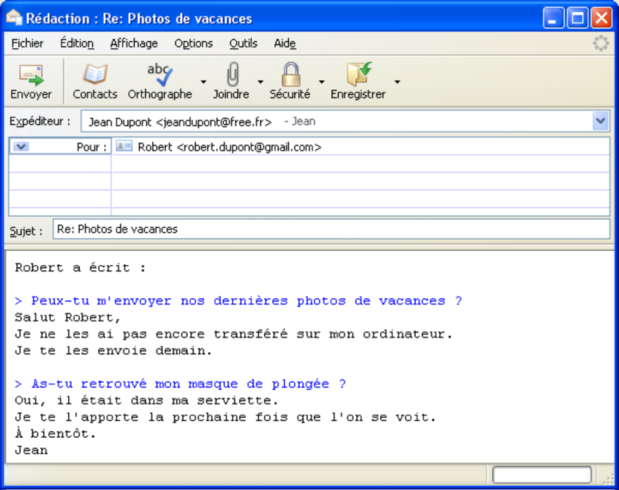Click the Joindre paperclip icon
Screen dimensions: 619x490
click(x=231, y=75)
